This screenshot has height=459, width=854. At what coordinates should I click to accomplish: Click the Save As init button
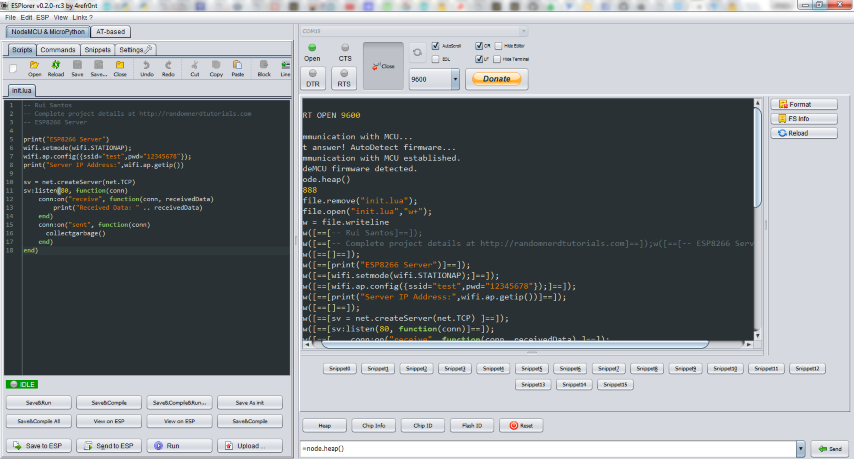[x=249, y=403]
